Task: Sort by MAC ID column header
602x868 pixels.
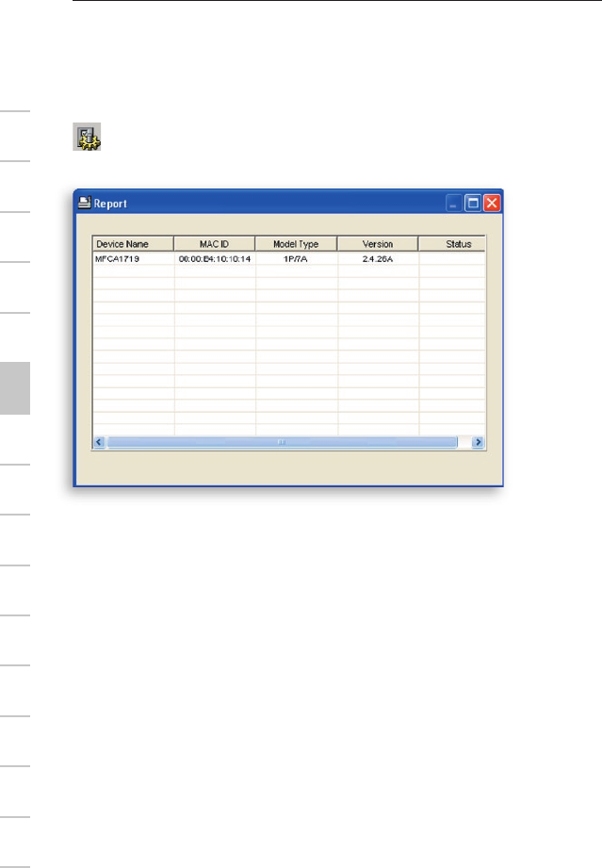Action: (x=215, y=243)
